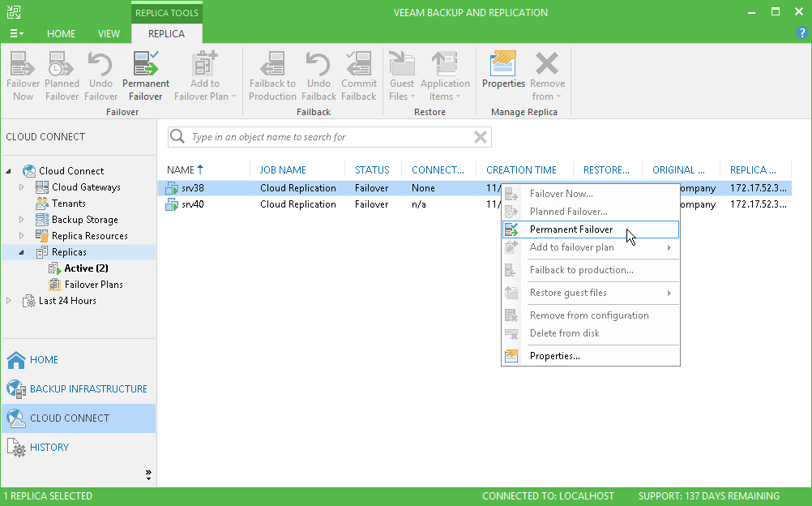This screenshot has height=506, width=812.
Task: Expand the Cloud Gateways tree node
Action: [21, 187]
